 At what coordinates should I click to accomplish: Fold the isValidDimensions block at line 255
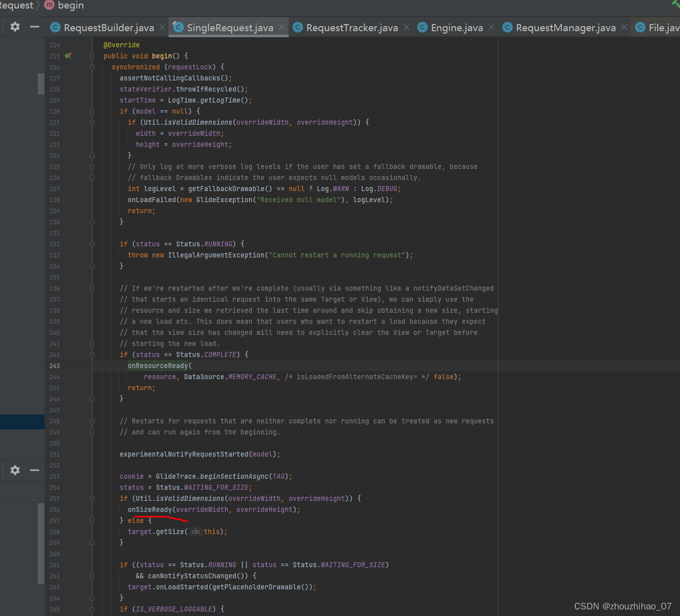[92, 498]
